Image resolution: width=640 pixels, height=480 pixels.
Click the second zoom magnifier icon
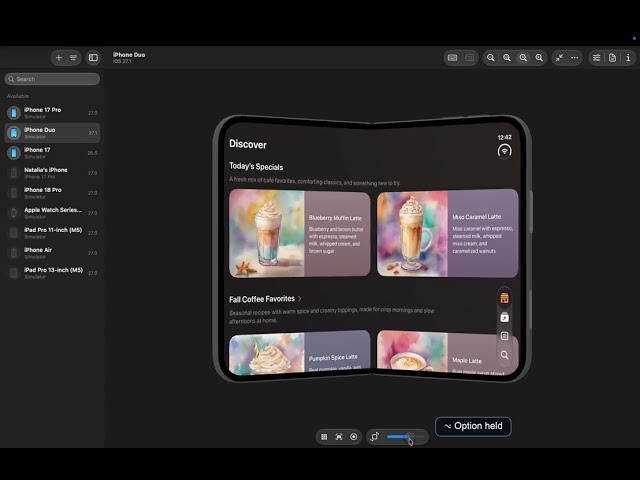pyautogui.click(x=507, y=58)
